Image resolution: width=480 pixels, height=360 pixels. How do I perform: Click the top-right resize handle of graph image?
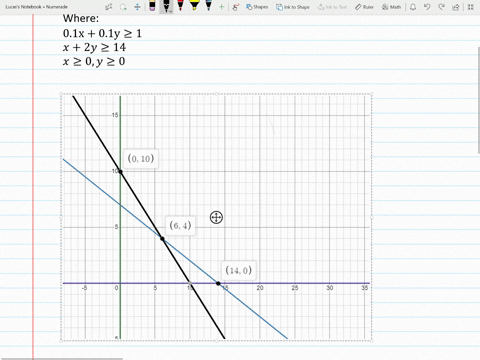coord(372,94)
